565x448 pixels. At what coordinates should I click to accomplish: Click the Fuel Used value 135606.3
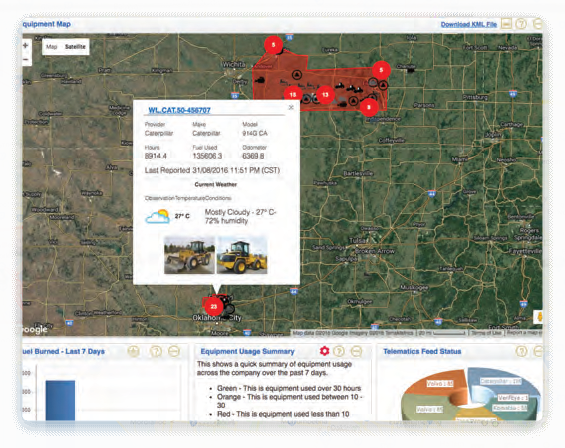(207, 156)
